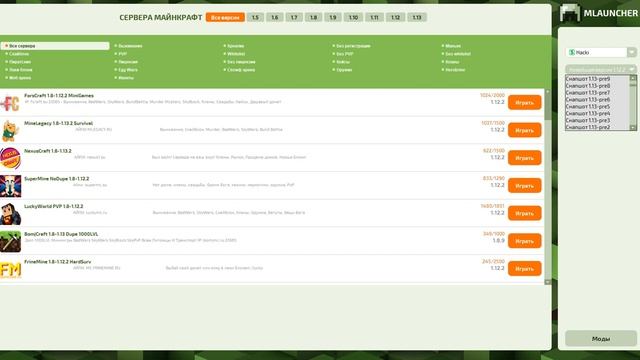
Task: Switch to the 1.11 version tab
Action: 374,18
